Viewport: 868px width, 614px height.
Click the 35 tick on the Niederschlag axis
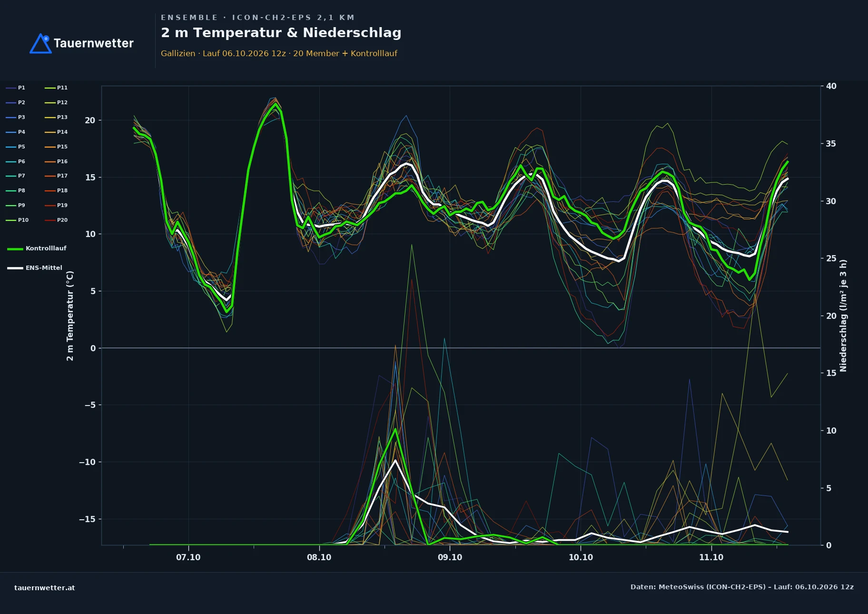[831, 144]
